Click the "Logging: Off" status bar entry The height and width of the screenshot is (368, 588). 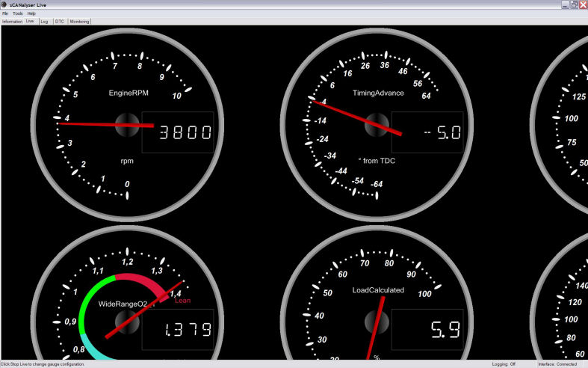click(504, 364)
